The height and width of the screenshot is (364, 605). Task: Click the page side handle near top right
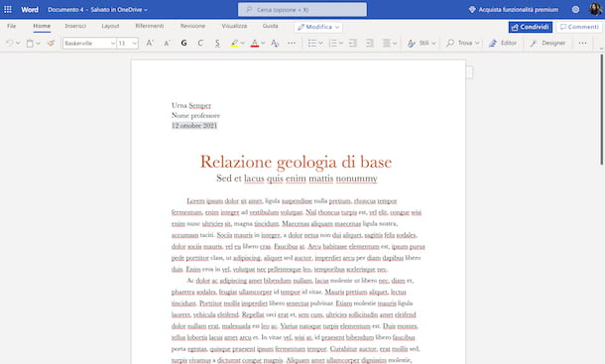click(469, 72)
